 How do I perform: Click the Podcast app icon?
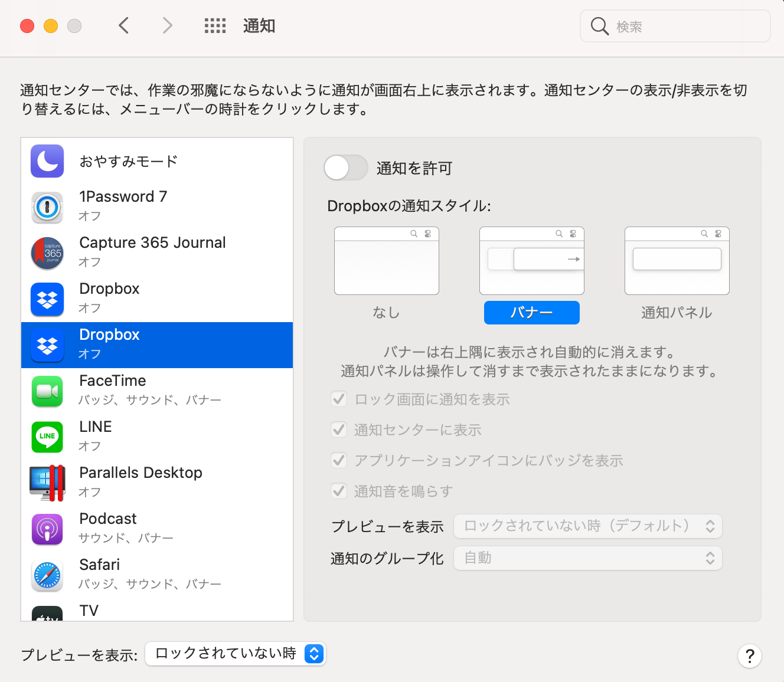(47, 529)
